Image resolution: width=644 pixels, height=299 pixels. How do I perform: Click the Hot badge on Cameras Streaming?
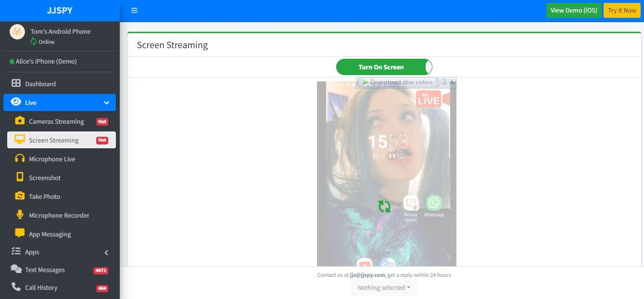[102, 122]
